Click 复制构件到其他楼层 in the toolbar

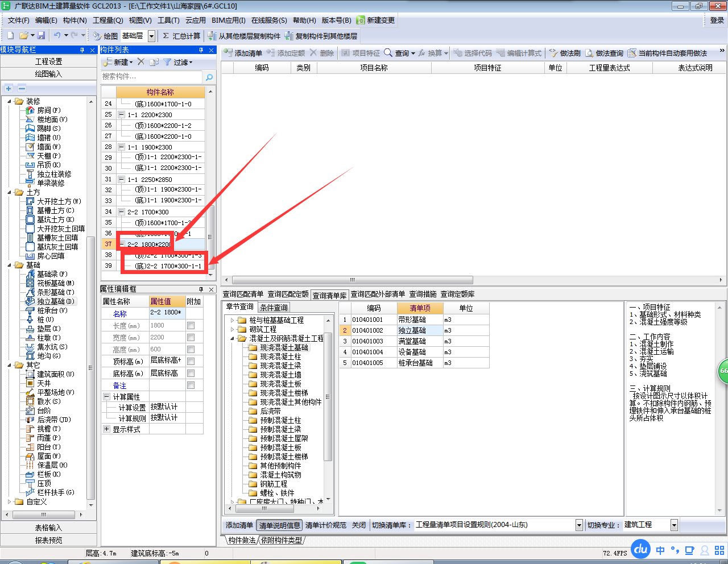click(321, 36)
